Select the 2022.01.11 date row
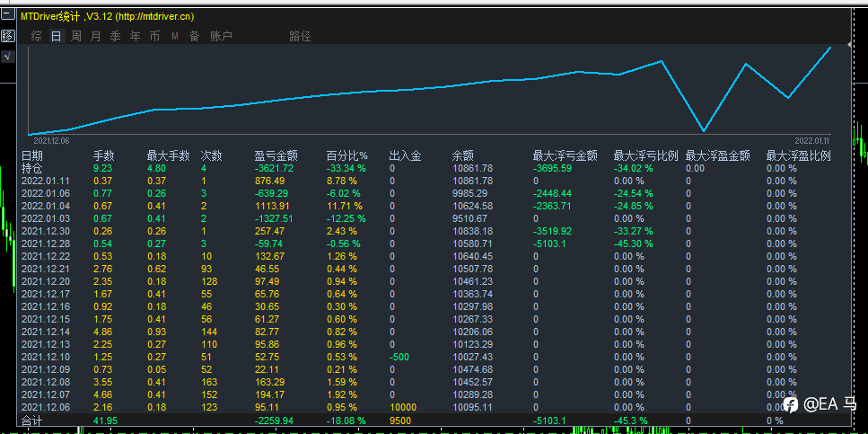This screenshot has width=868, height=434. click(434, 181)
